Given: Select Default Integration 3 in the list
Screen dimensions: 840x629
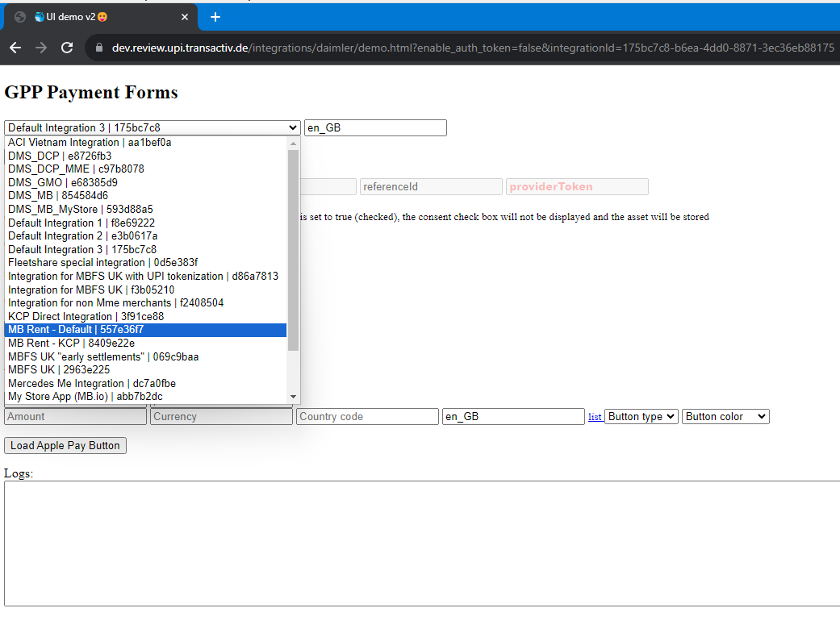Looking at the screenshot, I should click(146, 249).
